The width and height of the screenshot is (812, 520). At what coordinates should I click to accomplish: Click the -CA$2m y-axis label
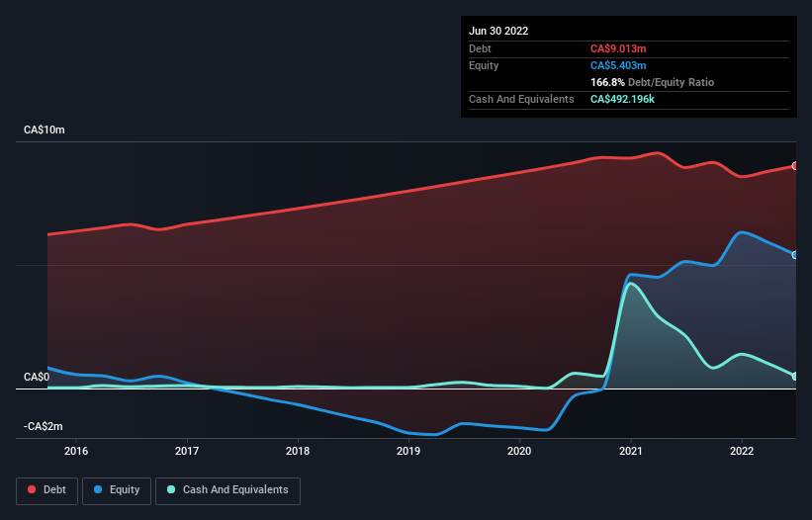point(43,426)
